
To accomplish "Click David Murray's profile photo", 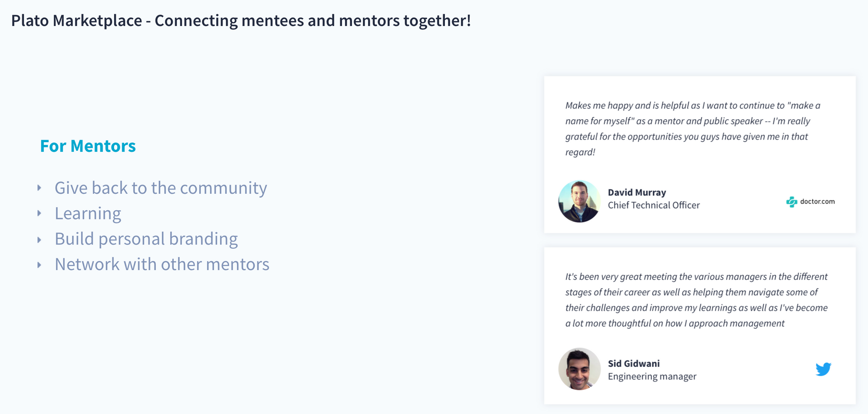I will point(579,202).
